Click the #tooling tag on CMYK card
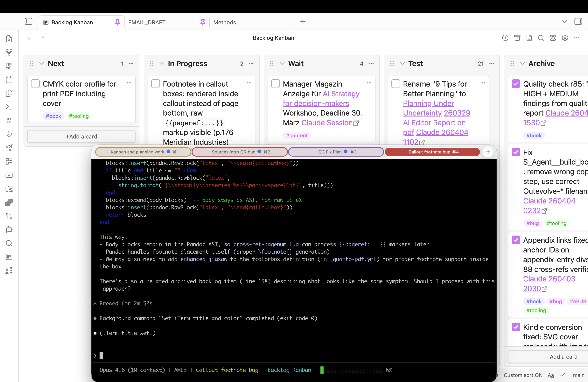The height and width of the screenshot is (382, 588). (x=79, y=116)
